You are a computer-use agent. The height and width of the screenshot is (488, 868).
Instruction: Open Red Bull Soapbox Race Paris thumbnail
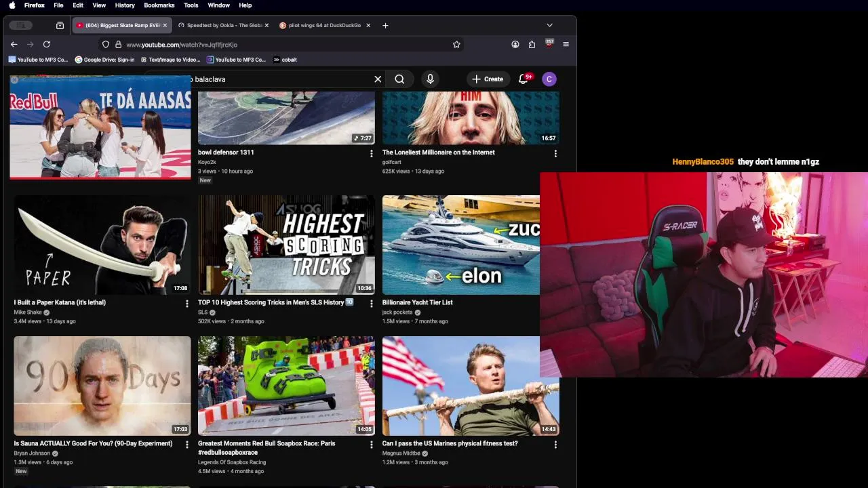[x=286, y=386]
